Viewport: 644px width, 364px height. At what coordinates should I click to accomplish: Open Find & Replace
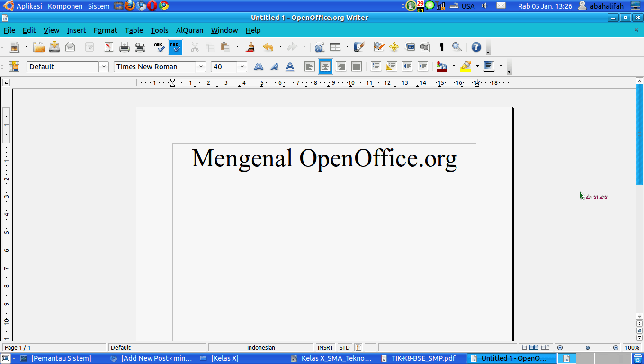378,47
